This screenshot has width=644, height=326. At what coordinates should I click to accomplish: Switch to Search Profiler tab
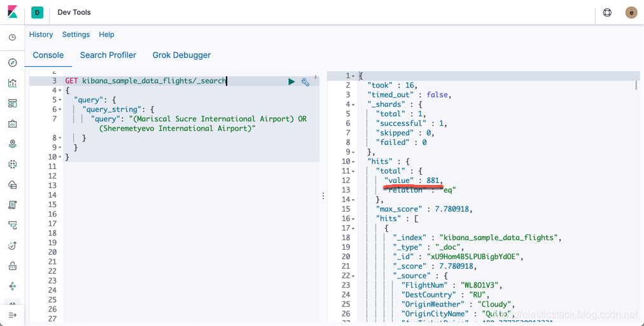click(x=108, y=55)
